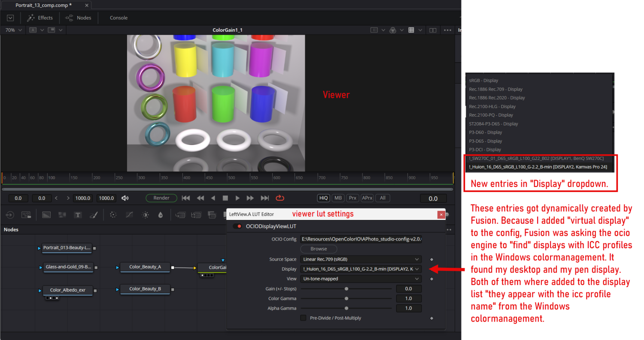Select the Text+ tool in the toolbar
The image size is (644, 340).
pyautogui.click(x=77, y=215)
